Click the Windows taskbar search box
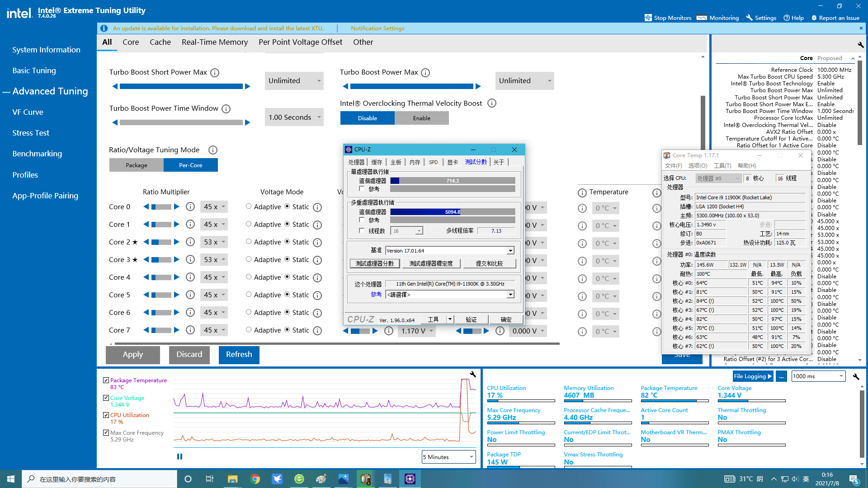The height and width of the screenshot is (488, 868). click(x=99, y=479)
